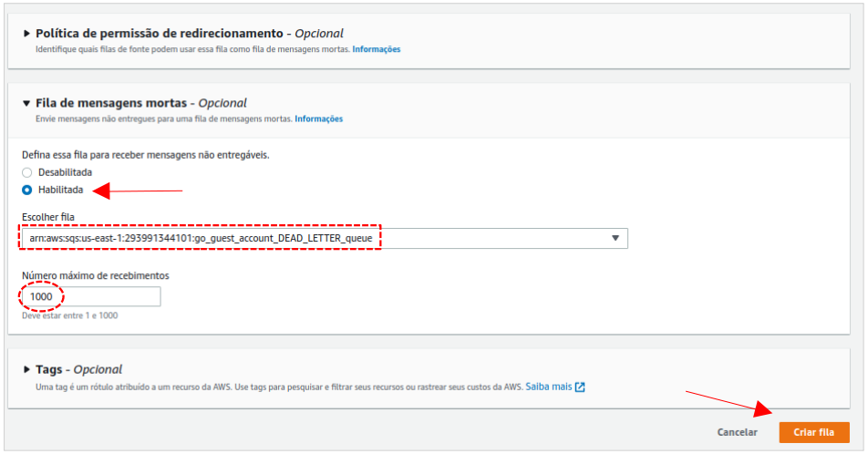Image resolution: width=868 pixels, height=454 pixels.
Task: Click the dropdown arrow of Escolher fila
Action: (615, 238)
